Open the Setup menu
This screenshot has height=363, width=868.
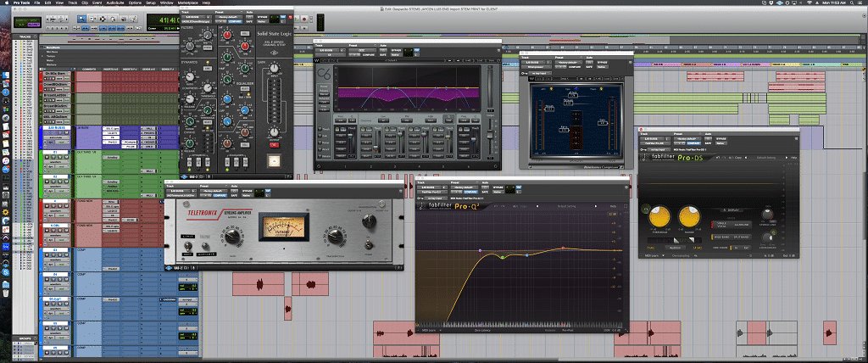pos(151,3)
